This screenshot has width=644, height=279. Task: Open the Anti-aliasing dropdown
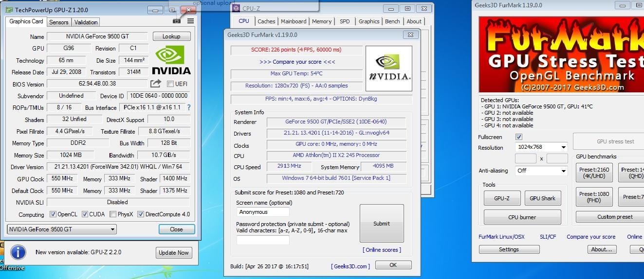coord(541,171)
